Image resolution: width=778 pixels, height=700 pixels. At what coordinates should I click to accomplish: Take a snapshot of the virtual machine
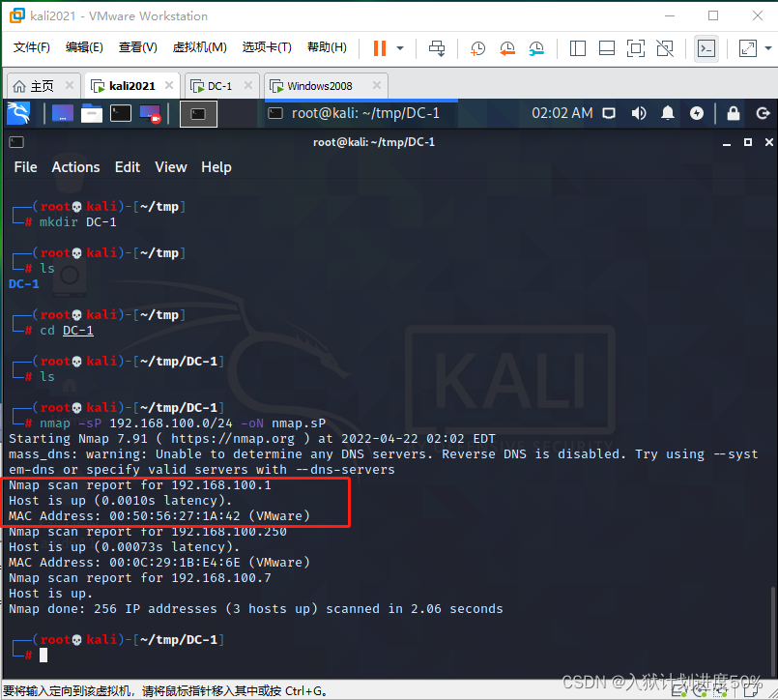tap(477, 48)
